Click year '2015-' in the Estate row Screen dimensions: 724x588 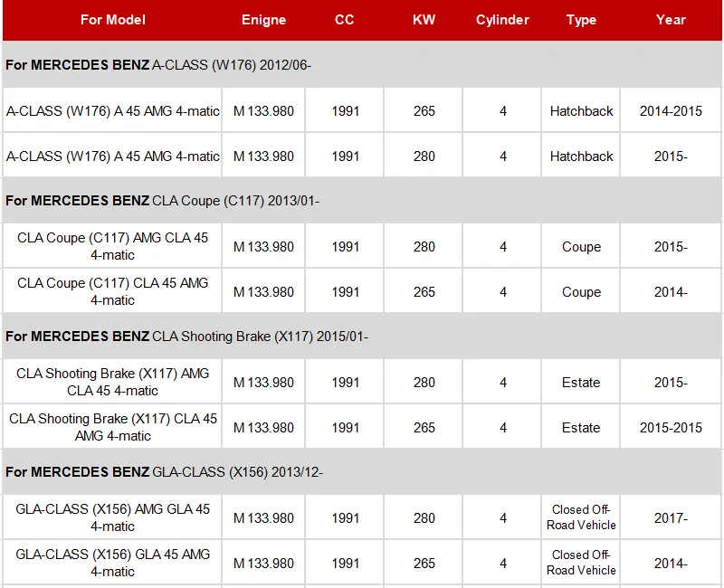(671, 382)
